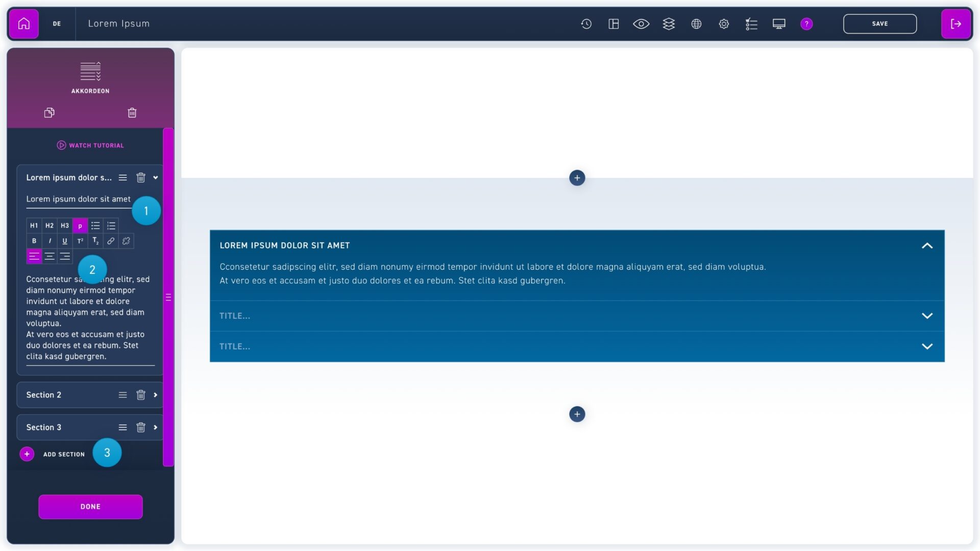This screenshot has height=551, width=980.
Task: Select center text alignment
Action: 50,256
